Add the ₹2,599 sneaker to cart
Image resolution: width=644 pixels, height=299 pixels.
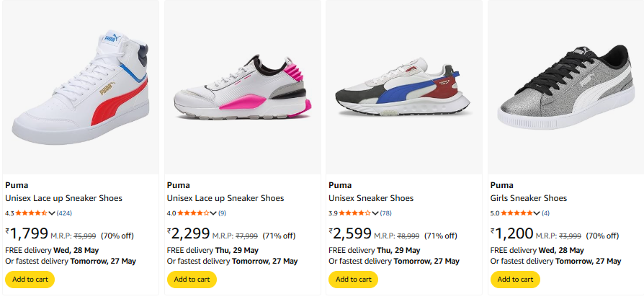point(353,280)
